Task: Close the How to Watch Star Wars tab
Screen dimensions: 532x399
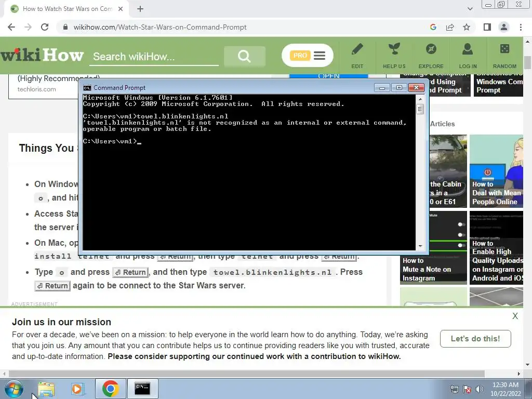Action: click(121, 9)
